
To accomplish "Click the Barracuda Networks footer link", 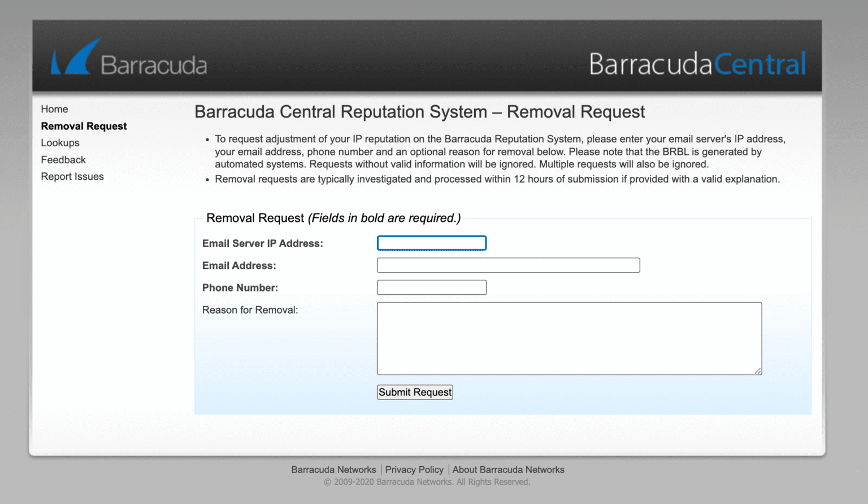I will tap(333, 470).
